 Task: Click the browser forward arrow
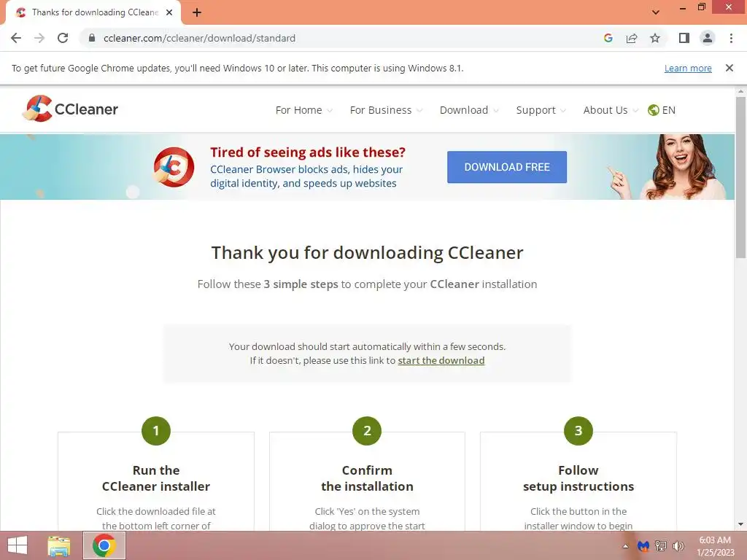click(x=39, y=38)
